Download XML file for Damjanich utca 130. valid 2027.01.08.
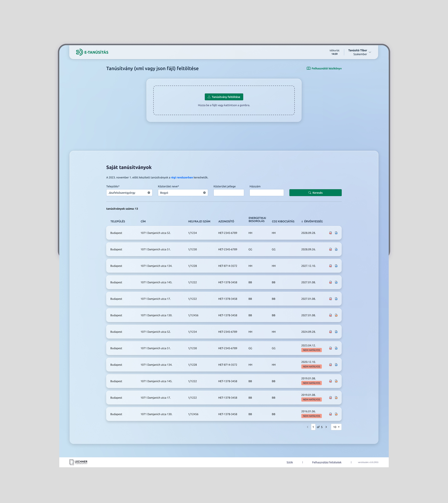 click(336, 315)
